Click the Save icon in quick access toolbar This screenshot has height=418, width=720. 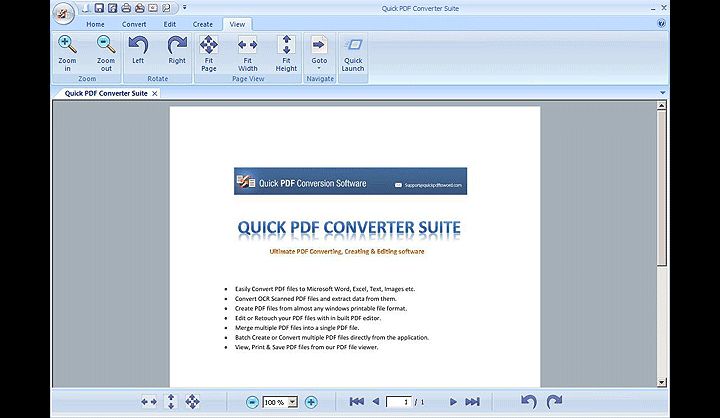(99, 8)
